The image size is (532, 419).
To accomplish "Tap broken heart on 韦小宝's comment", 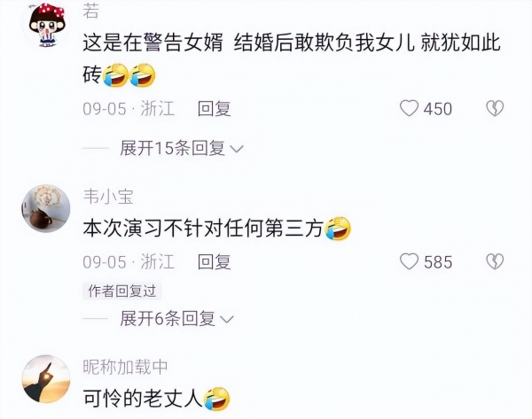I will click(x=495, y=261).
